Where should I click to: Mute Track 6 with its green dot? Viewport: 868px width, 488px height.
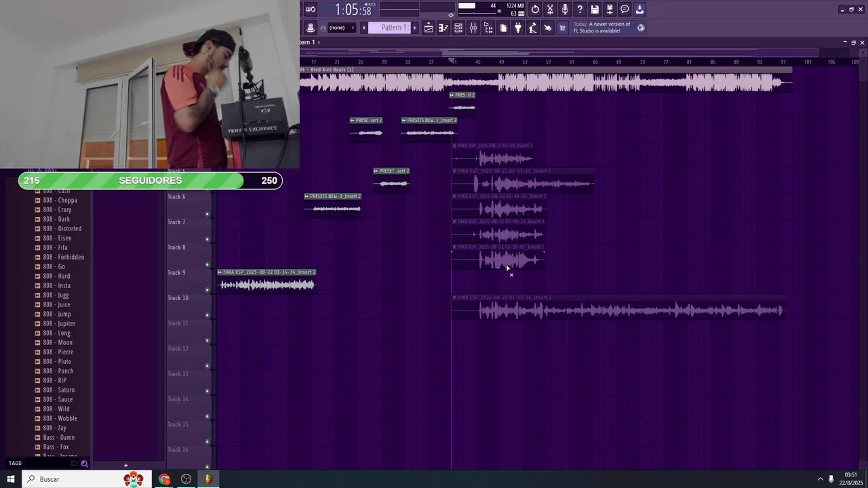point(207,214)
